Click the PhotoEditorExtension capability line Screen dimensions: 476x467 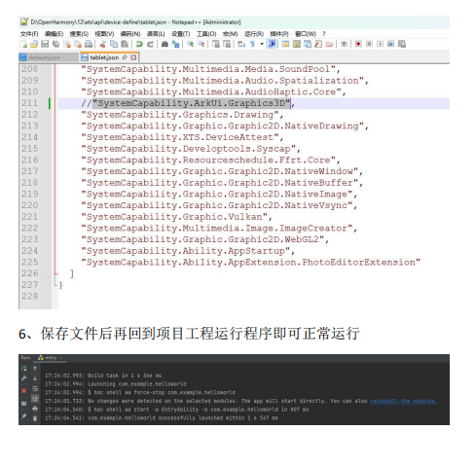coord(250,262)
